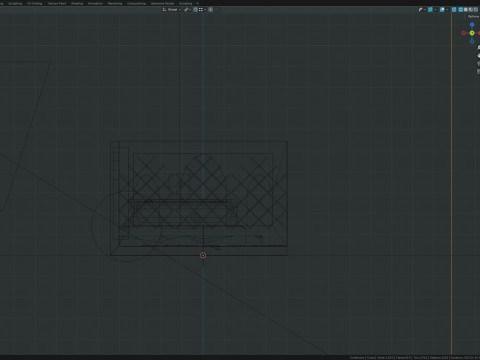Switch to the Compositing workspace tab
480x360 pixels.
click(x=136, y=3)
